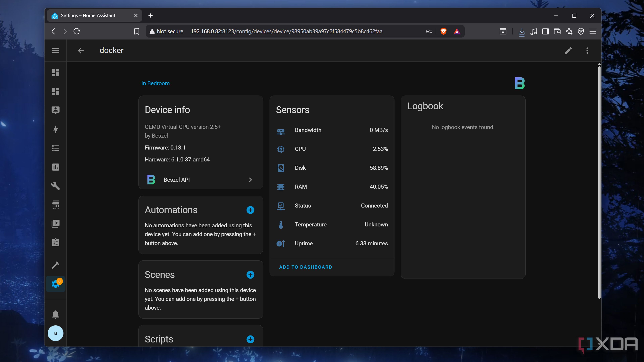Reload the page in browser
The width and height of the screenshot is (644, 362).
(77, 31)
